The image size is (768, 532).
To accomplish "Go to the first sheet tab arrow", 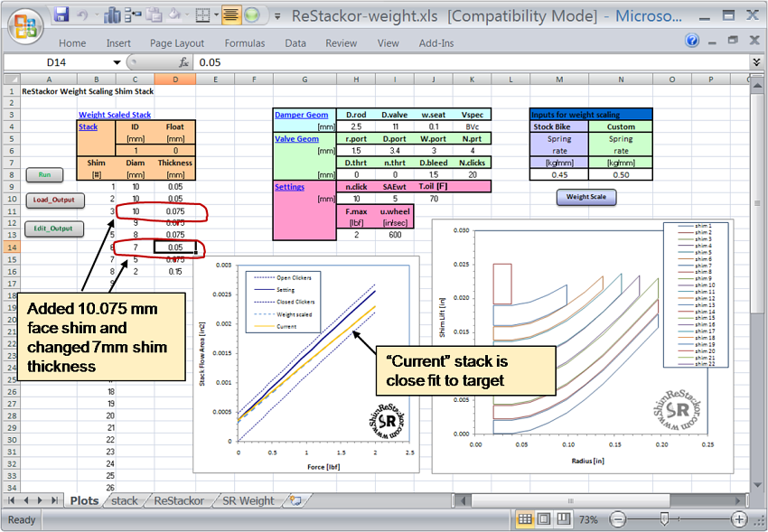I will tap(12, 500).
